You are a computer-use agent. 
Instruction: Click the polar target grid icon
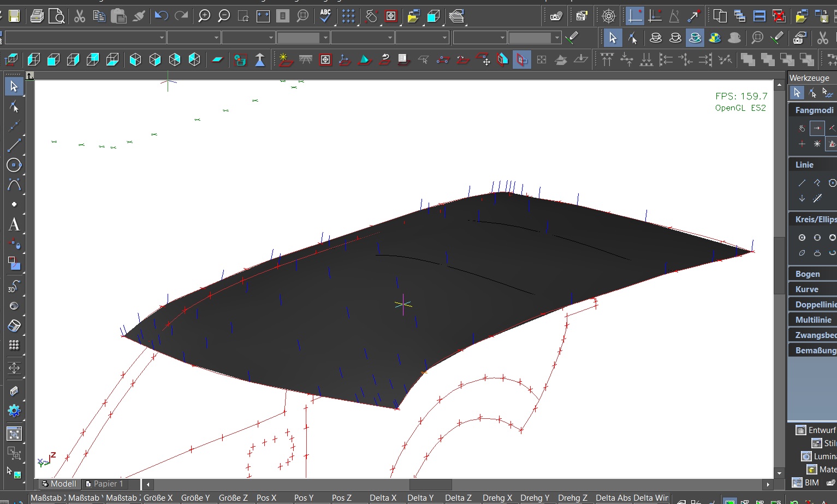tap(609, 16)
